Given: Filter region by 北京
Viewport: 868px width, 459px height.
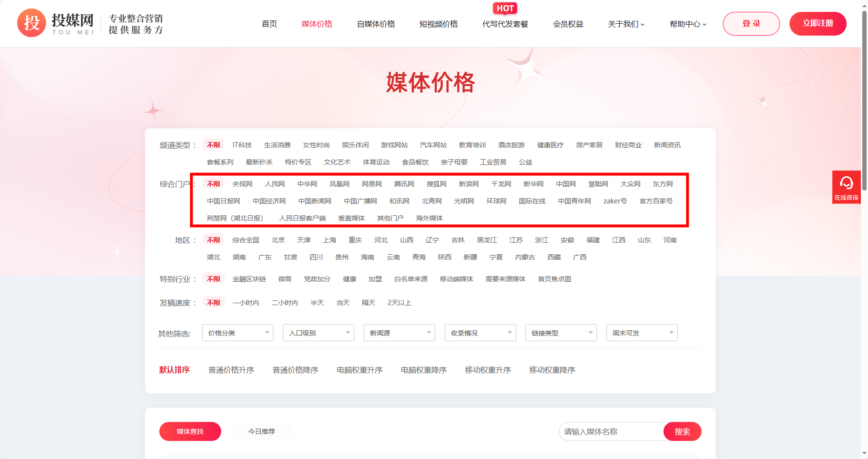Looking at the screenshot, I should (x=278, y=240).
